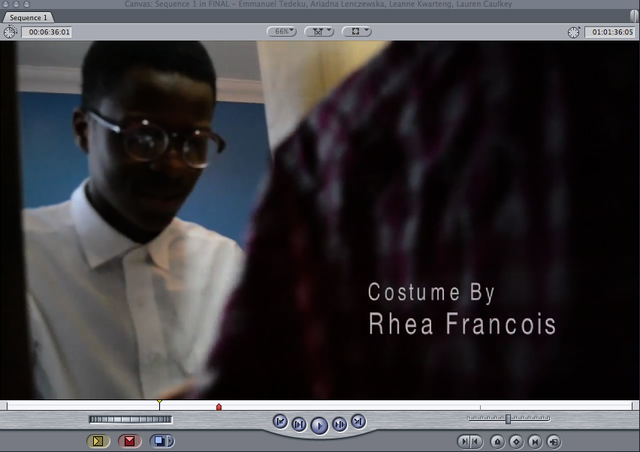Jump to the next edit point
The height and width of the screenshot is (452, 640).
[x=358, y=421]
